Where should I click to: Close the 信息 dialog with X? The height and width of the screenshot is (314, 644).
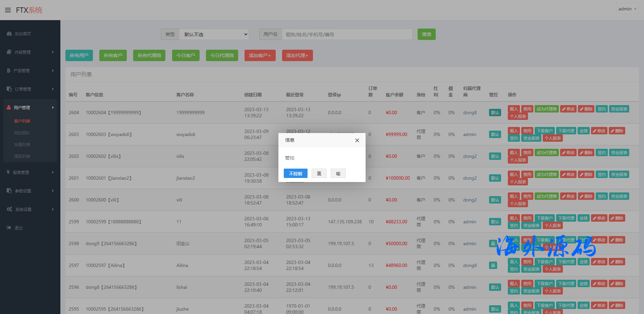pos(357,140)
